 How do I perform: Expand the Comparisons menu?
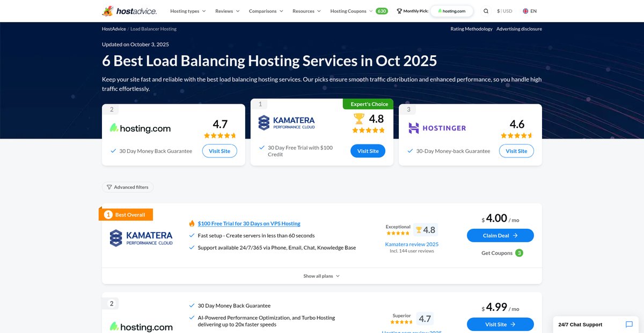coord(266,11)
